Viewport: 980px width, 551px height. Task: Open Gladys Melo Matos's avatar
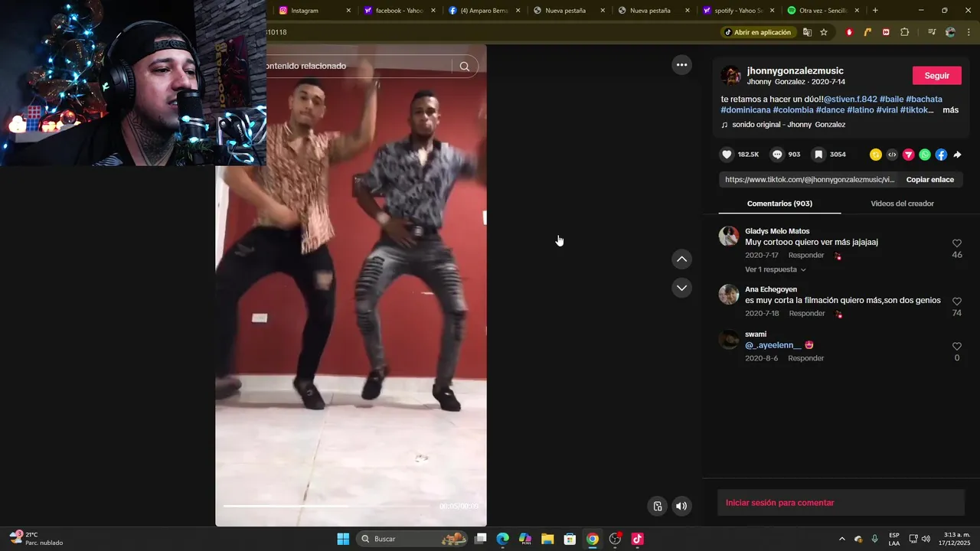(x=729, y=236)
